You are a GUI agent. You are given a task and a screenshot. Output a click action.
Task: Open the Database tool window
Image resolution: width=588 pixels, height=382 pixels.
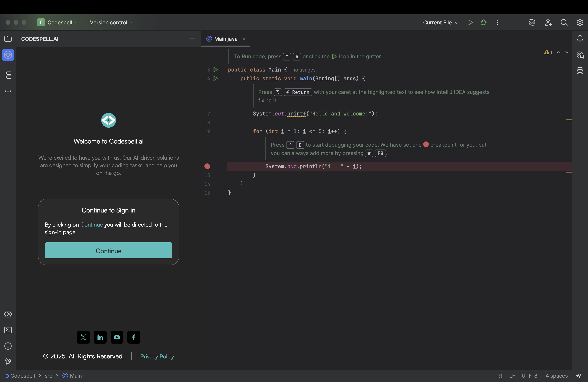[580, 71]
